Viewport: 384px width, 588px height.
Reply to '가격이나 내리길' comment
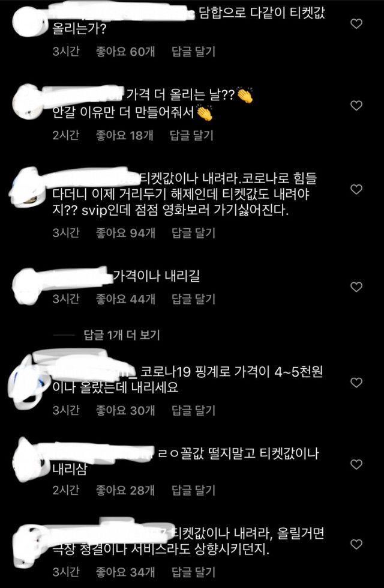point(194,299)
